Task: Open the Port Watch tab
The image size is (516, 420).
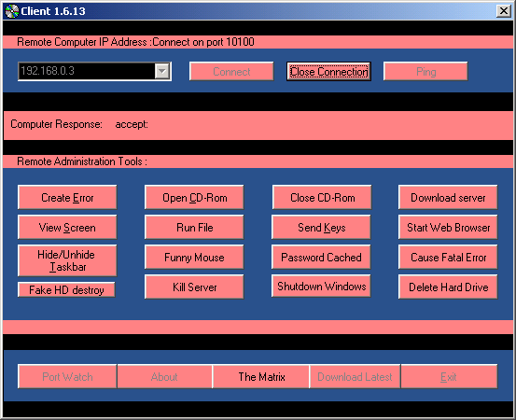Action: (67, 376)
